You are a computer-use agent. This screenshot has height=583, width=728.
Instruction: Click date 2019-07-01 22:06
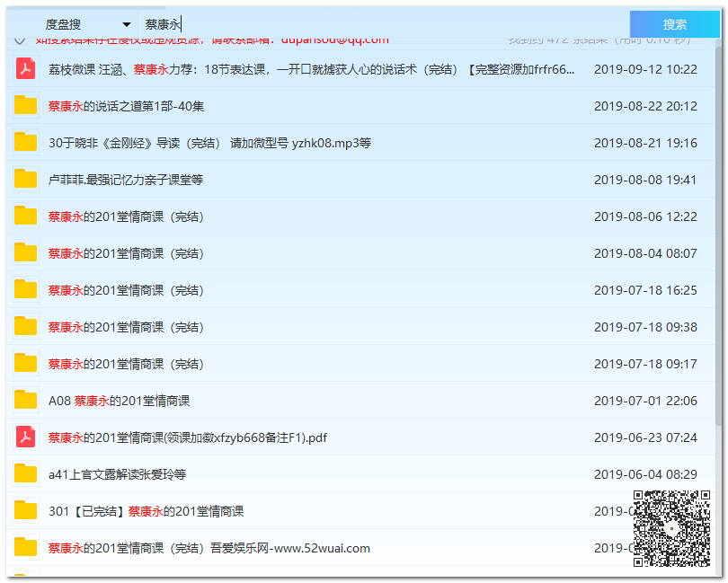(x=645, y=401)
